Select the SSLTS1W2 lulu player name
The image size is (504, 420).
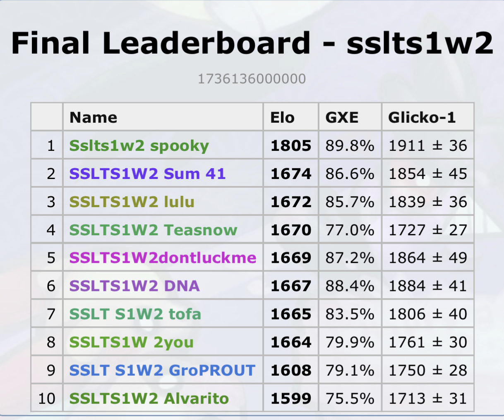132,202
